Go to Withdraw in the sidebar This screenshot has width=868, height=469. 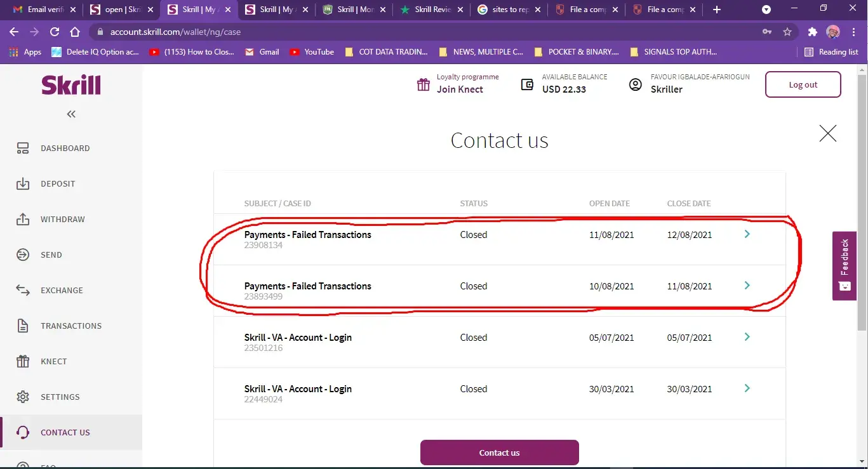point(62,220)
